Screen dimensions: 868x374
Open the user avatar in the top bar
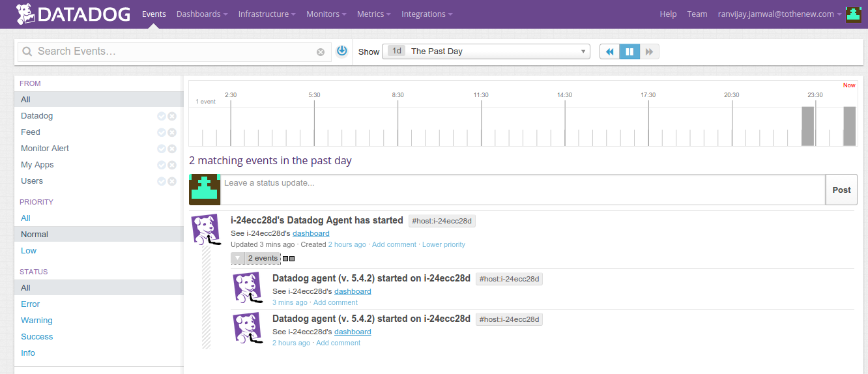pos(854,14)
